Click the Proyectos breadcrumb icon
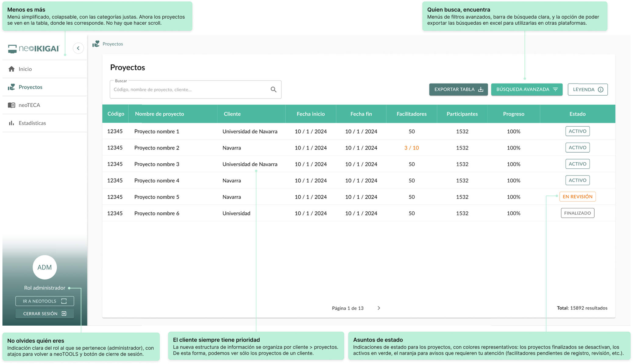Viewport: 633px width, 364px height. click(96, 44)
